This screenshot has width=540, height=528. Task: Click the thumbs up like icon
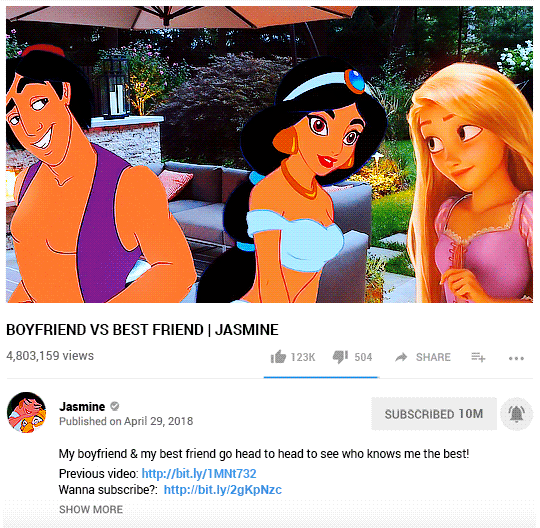(x=278, y=357)
